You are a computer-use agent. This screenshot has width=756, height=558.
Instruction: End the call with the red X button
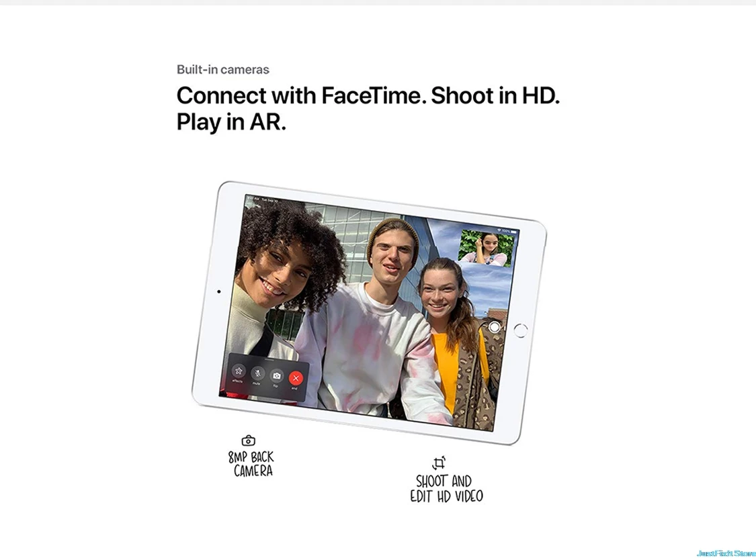pos(296,378)
